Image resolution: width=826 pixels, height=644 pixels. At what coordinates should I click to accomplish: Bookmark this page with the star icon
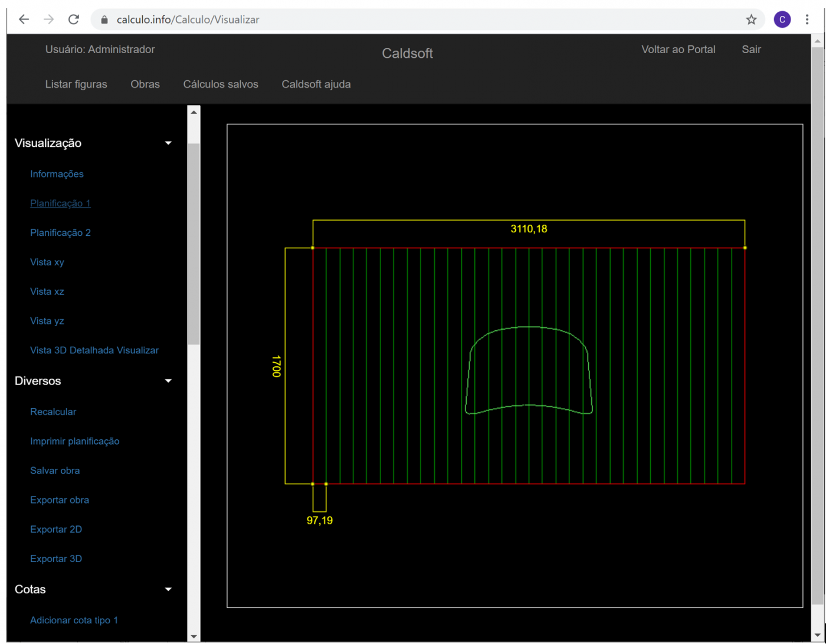coord(751,19)
